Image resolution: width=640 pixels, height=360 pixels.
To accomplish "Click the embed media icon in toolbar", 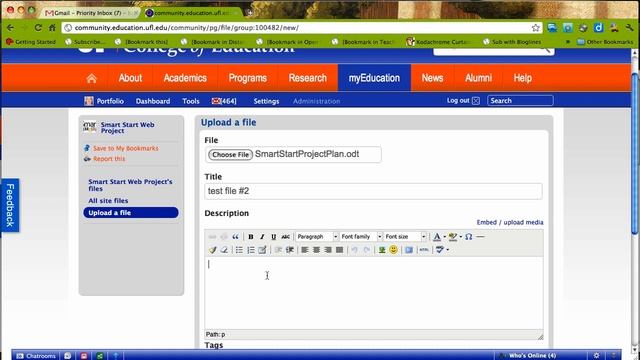I will pyautogui.click(x=409, y=250).
